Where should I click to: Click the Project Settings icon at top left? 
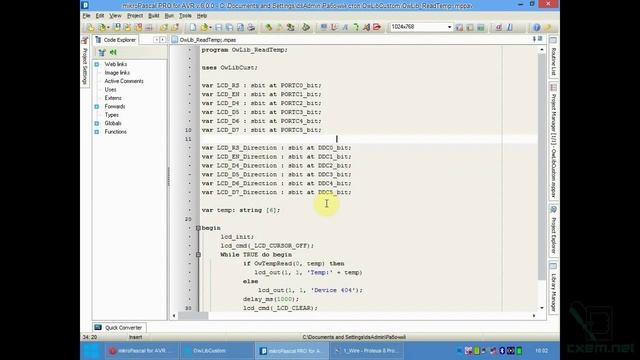pyautogui.click(x=85, y=40)
